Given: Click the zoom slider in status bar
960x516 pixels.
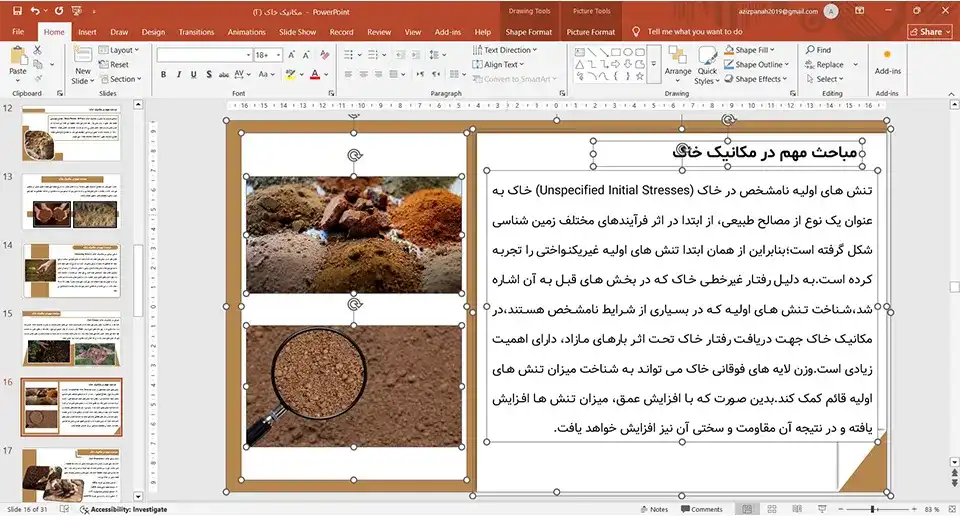Looking at the screenshot, I should [873, 509].
